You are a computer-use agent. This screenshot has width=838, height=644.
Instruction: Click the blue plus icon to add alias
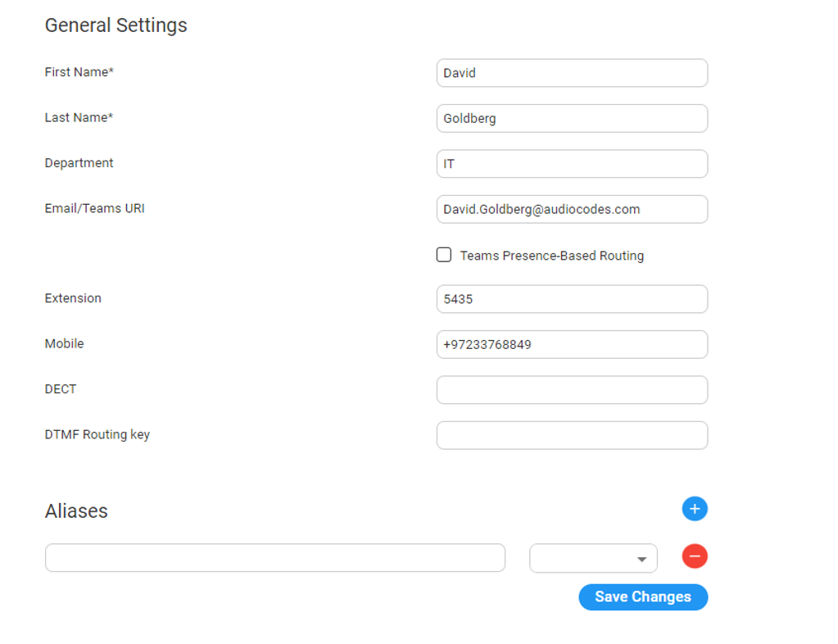[x=694, y=509]
